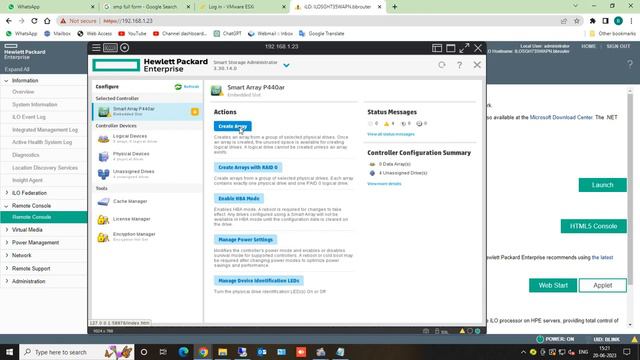Click the Applet button

602,285
